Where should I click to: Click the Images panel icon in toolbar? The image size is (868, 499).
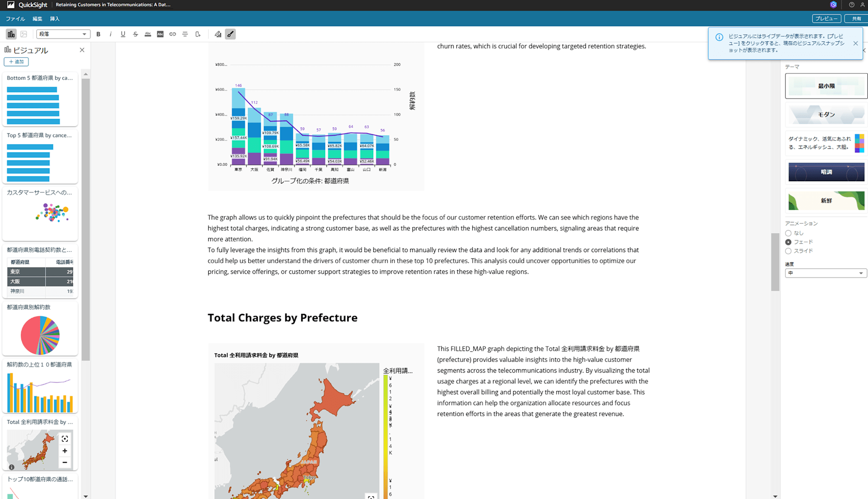pyautogui.click(x=24, y=34)
